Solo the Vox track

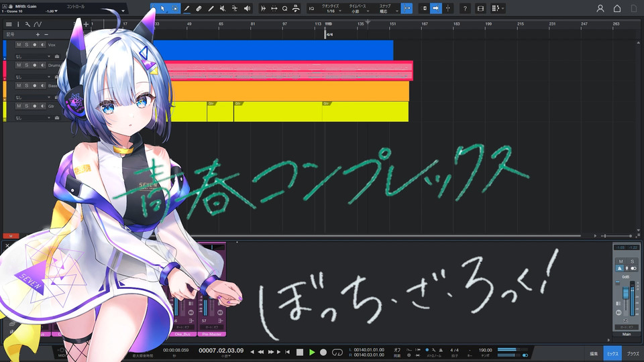[x=27, y=45]
